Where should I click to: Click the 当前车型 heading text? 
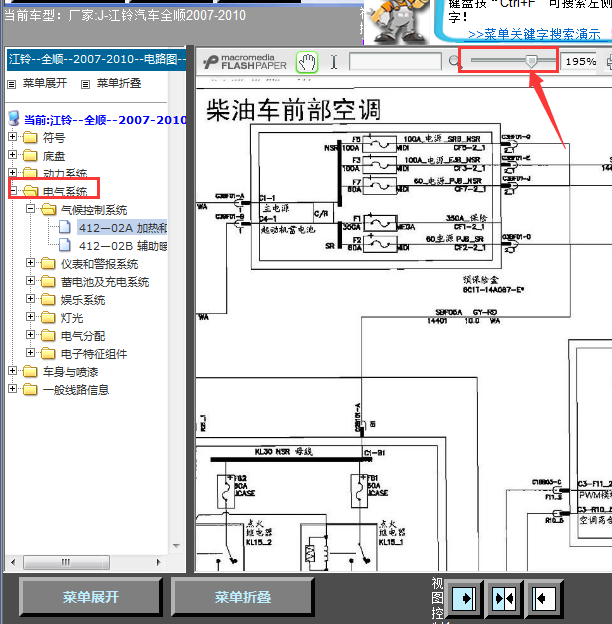pos(125,16)
